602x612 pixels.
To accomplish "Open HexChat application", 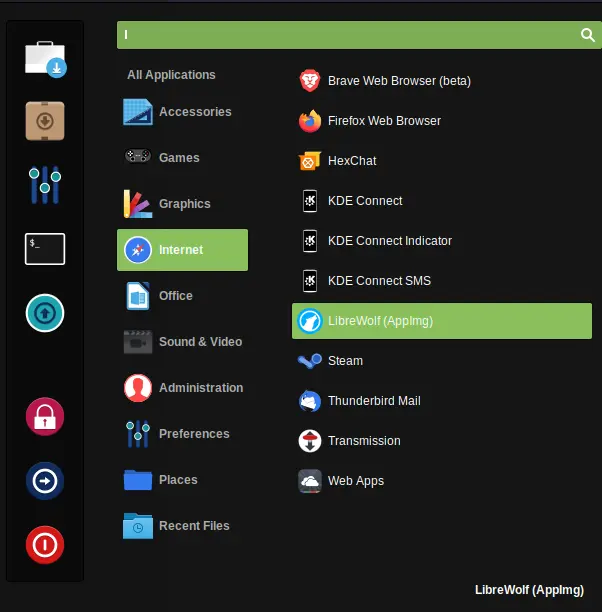I will [442, 161].
